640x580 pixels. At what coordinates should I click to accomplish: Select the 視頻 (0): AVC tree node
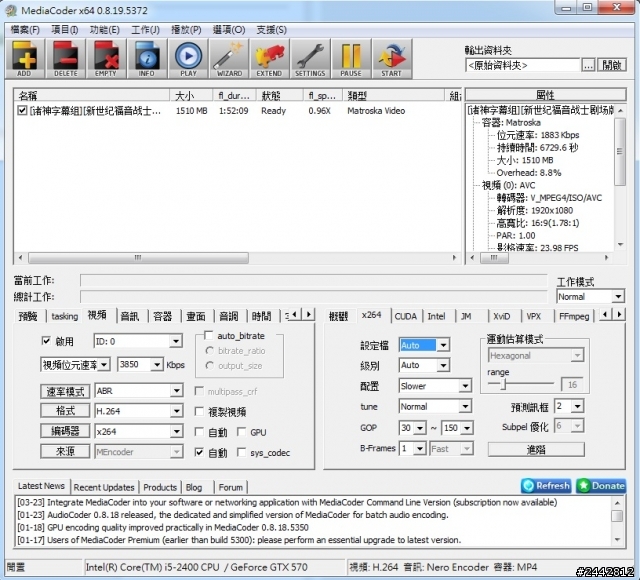[508, 185]
